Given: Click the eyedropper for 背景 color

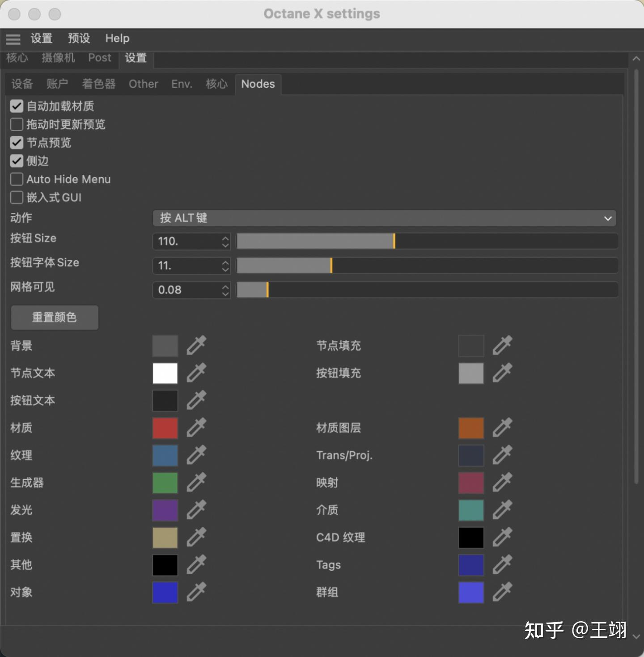Looking at the screenshot, I should click(196, 345).
